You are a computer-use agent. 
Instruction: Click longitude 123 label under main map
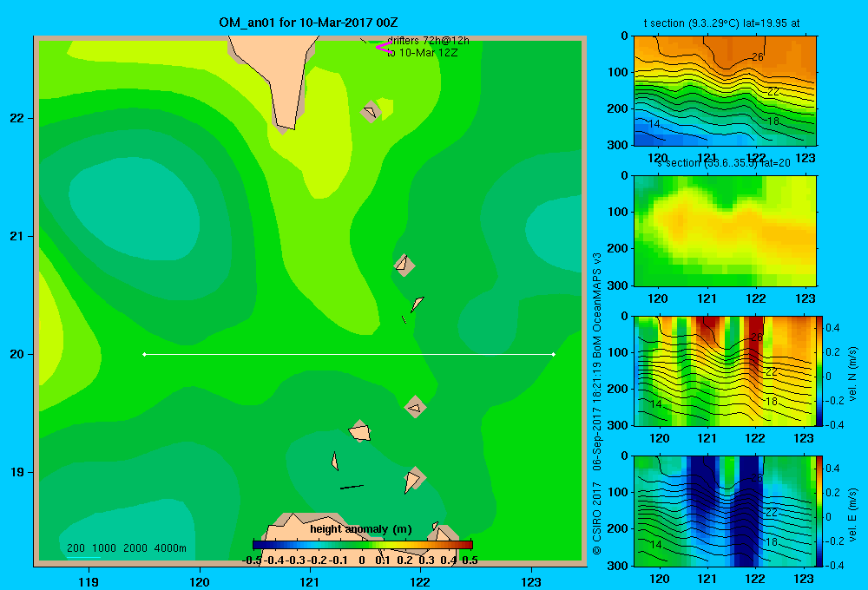click(x=531, y=581)
